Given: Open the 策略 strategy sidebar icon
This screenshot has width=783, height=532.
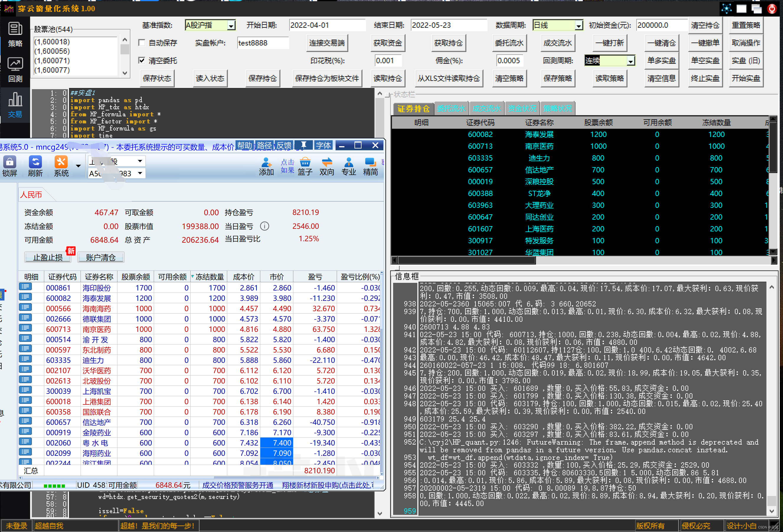Looking at the screenshot, I should click(x=15, y=34).
